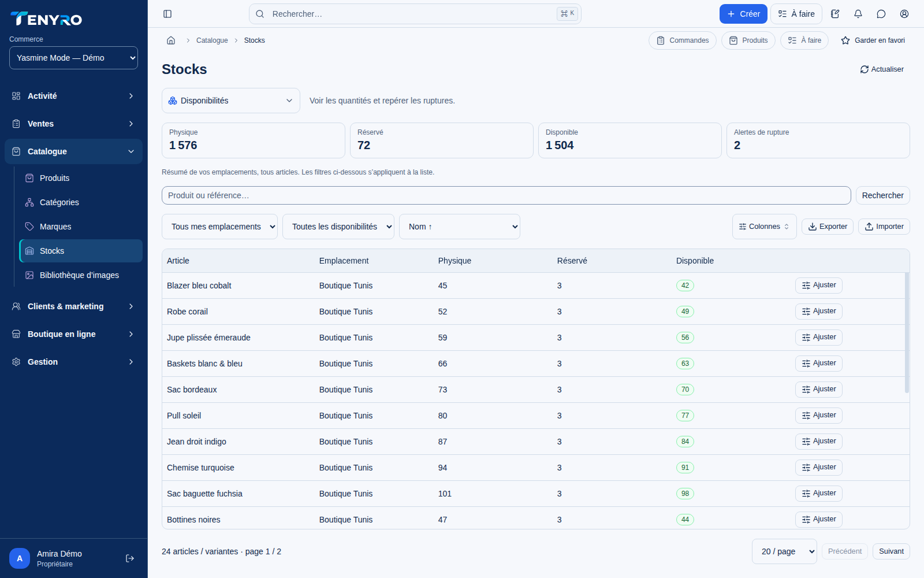924x578 pixels.
Task: Refresh stocks with Actualiser
Action: tap(882, 69)
